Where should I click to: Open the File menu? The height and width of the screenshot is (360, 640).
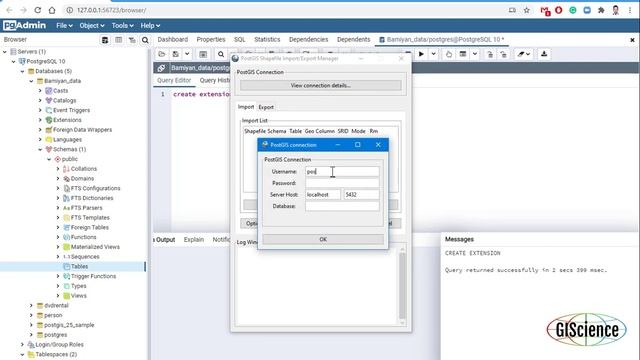tap(64, 26)
